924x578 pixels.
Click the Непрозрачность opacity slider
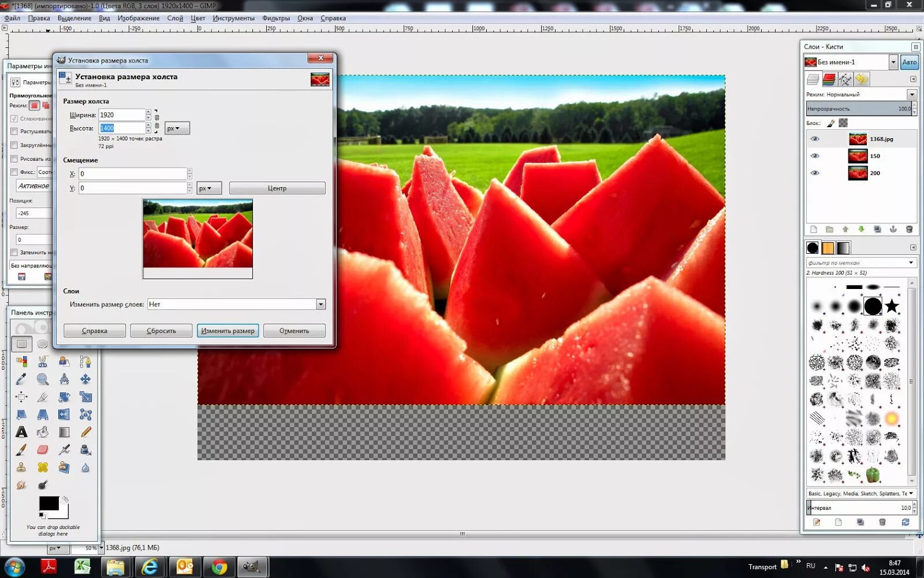coord(859,109)
